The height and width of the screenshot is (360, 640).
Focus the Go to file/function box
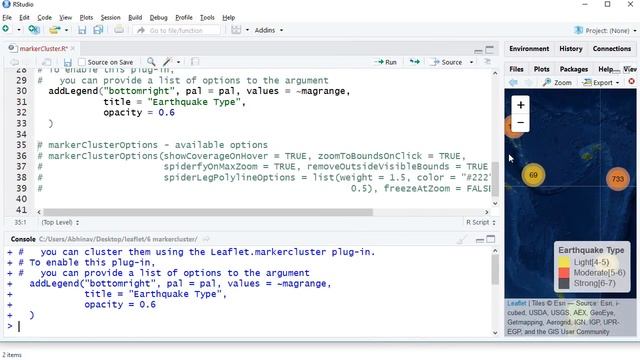(x=176, y=30)
